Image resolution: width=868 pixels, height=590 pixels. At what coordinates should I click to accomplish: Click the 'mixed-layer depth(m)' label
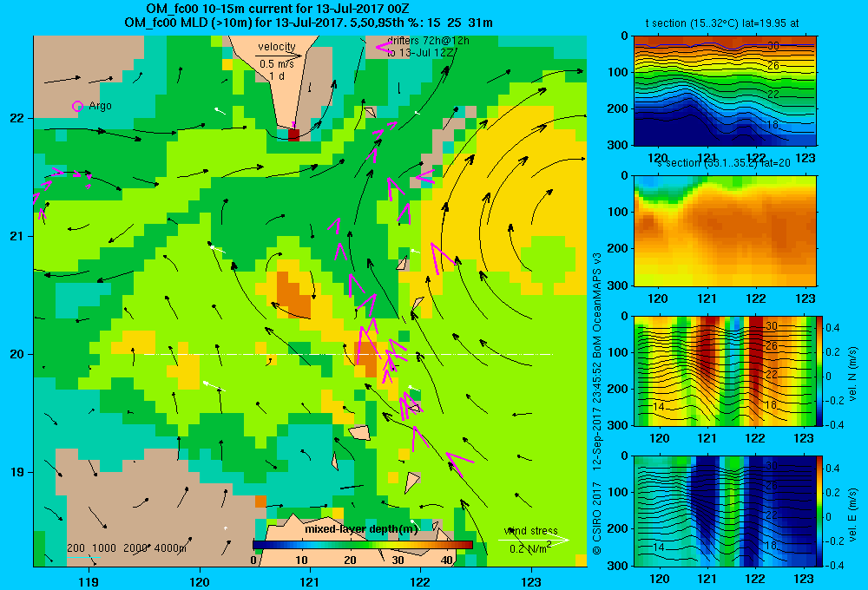click(x=361, y=529)
